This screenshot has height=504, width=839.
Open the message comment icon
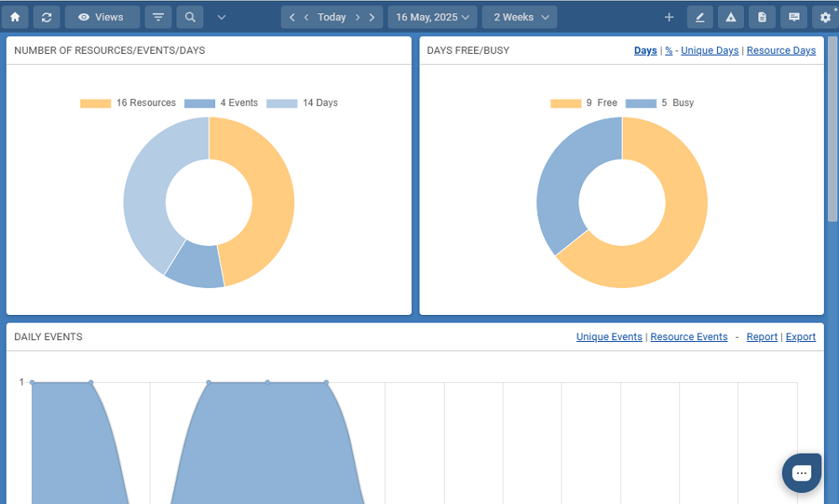tap(794, 17)
